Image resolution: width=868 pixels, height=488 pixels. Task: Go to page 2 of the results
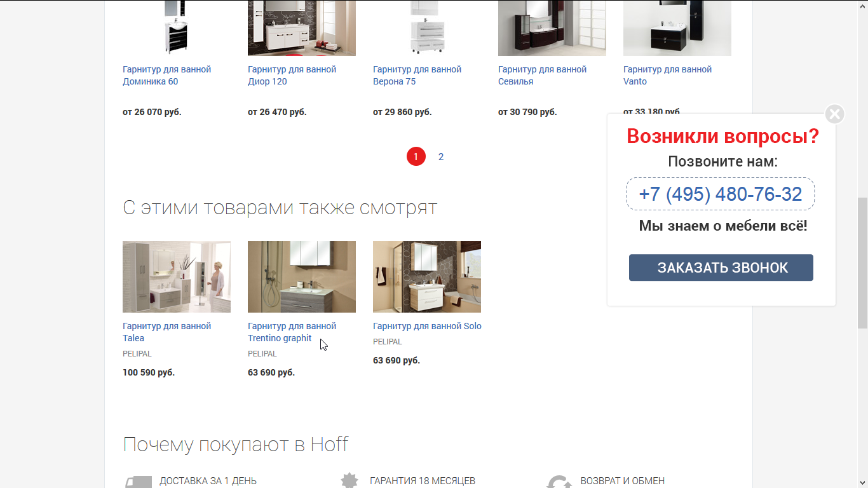point(441,156)
